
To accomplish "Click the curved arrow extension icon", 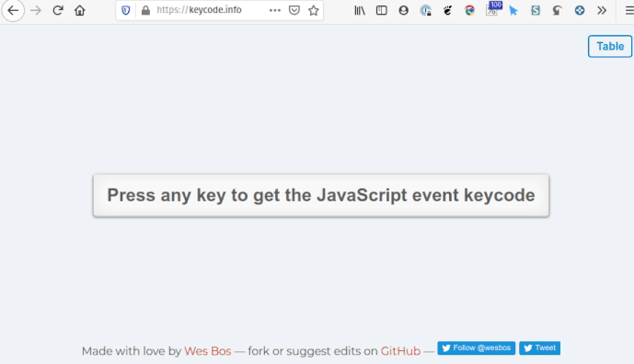I will pos(558,10).
